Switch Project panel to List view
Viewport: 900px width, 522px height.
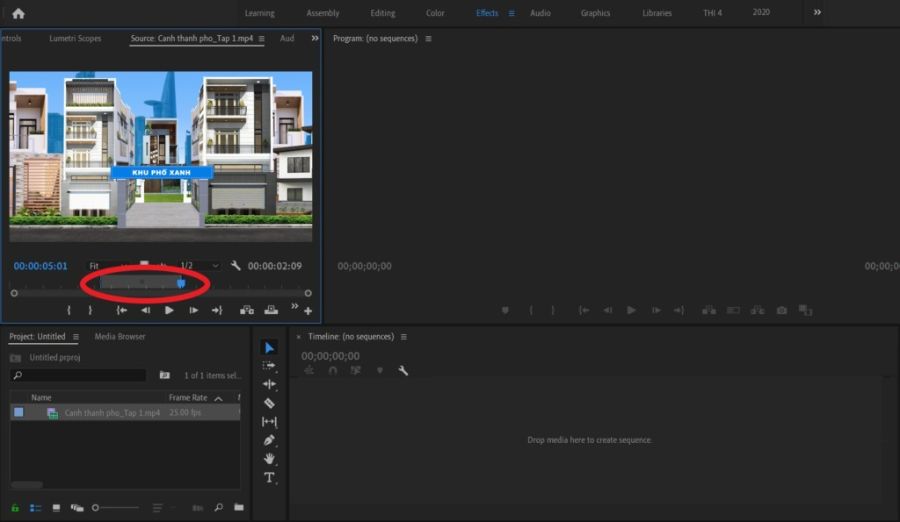pyautogui.click(x=36, y=508)
